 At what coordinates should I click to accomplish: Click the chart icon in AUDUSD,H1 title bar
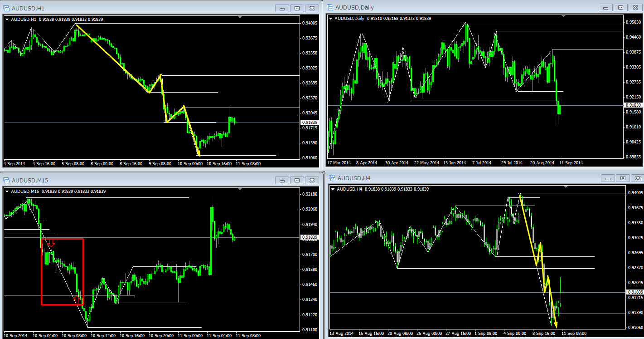[6, 8]
